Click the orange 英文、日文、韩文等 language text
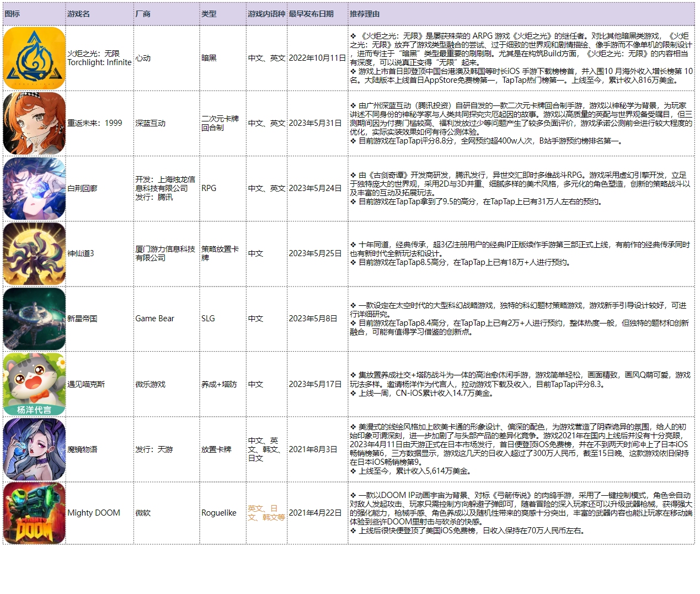The image size is (700, 594). [266, 513]
